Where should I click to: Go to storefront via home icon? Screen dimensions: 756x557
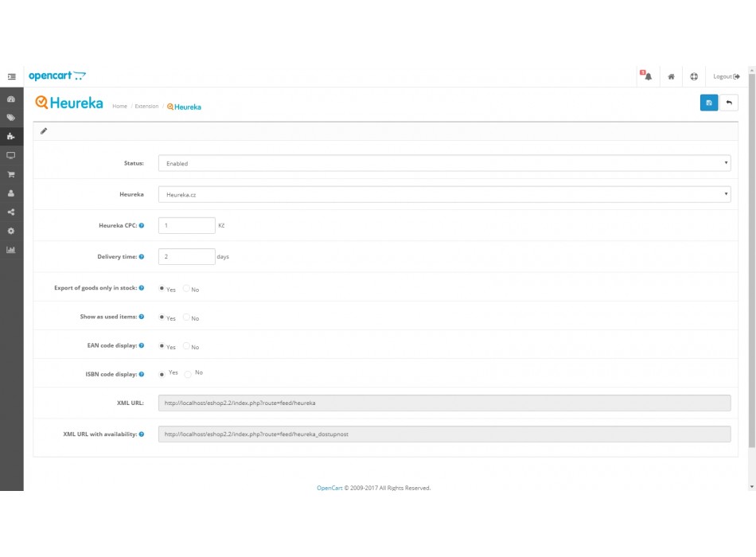point(671,76)
